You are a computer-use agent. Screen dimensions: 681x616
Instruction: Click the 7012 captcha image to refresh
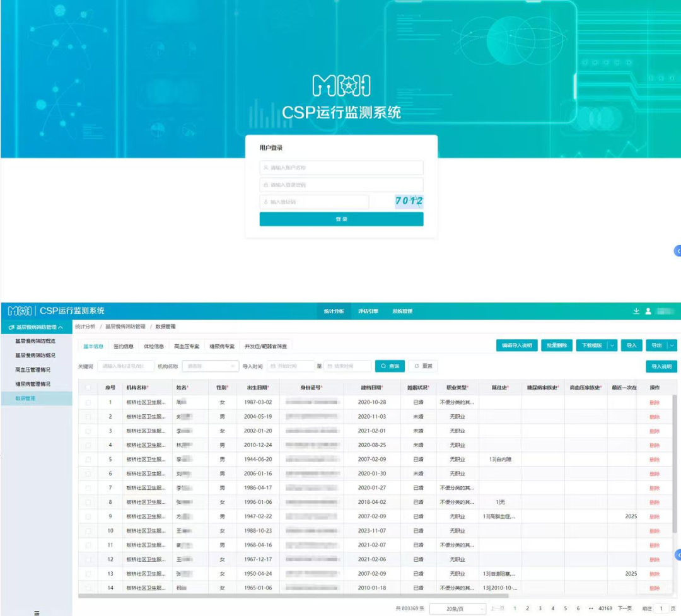409,201
